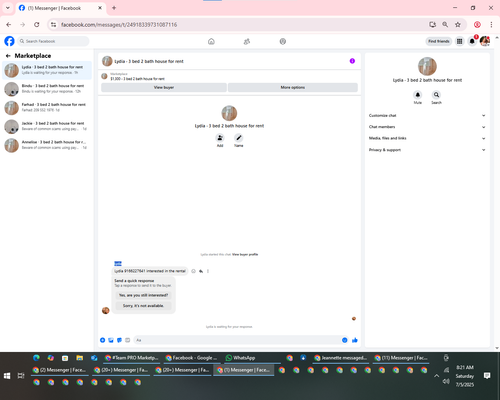Attach a file with the photo icon

[111, 340]
